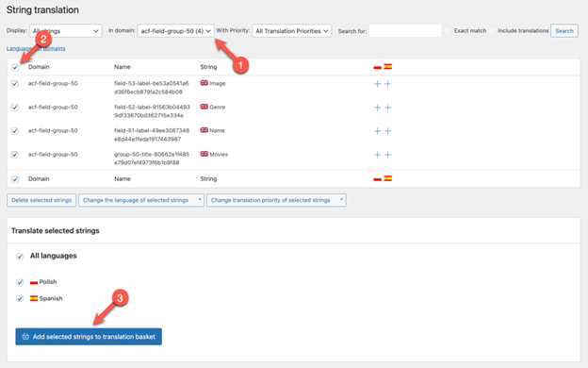Click field-52-label name cell

(x=152, y=111)
